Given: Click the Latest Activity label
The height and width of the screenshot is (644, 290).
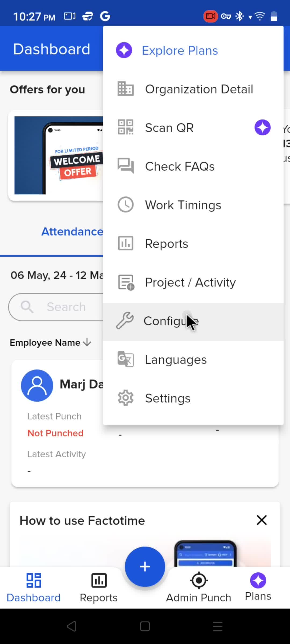Looking at the screenshot, I should point(56,454).
